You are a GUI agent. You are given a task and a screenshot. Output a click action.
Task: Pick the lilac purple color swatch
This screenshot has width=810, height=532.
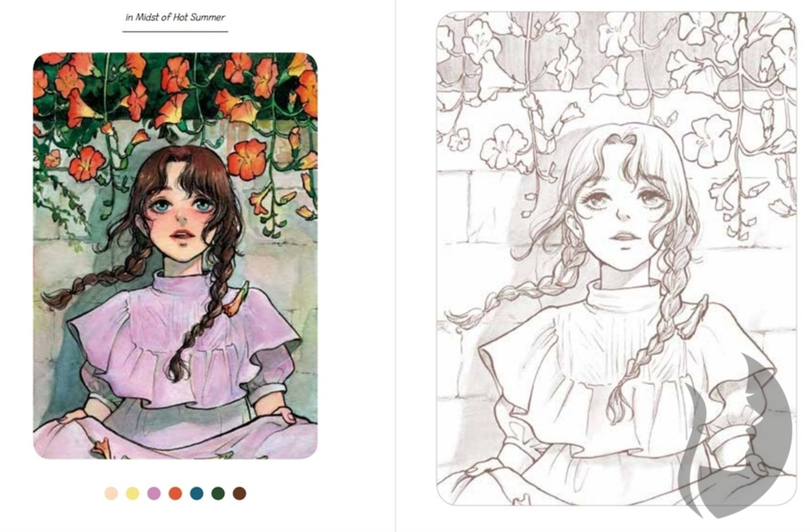pyautogui.click(x=154, y=493)
